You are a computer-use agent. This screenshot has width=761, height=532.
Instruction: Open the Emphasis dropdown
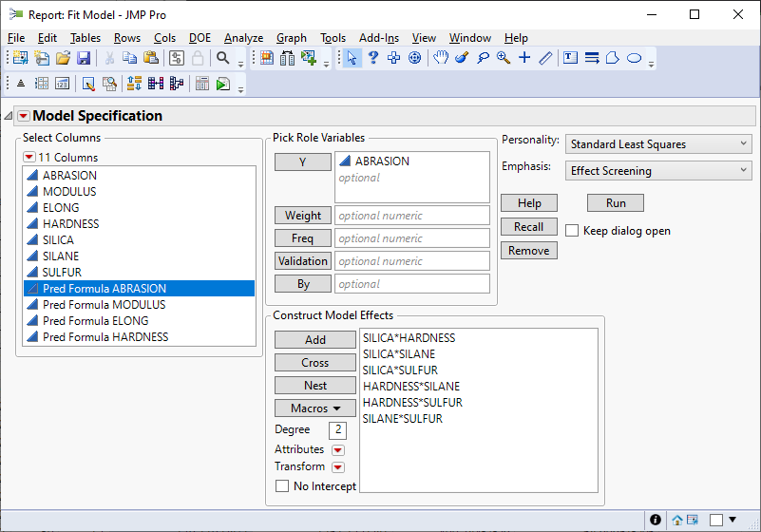click(658, 171)
